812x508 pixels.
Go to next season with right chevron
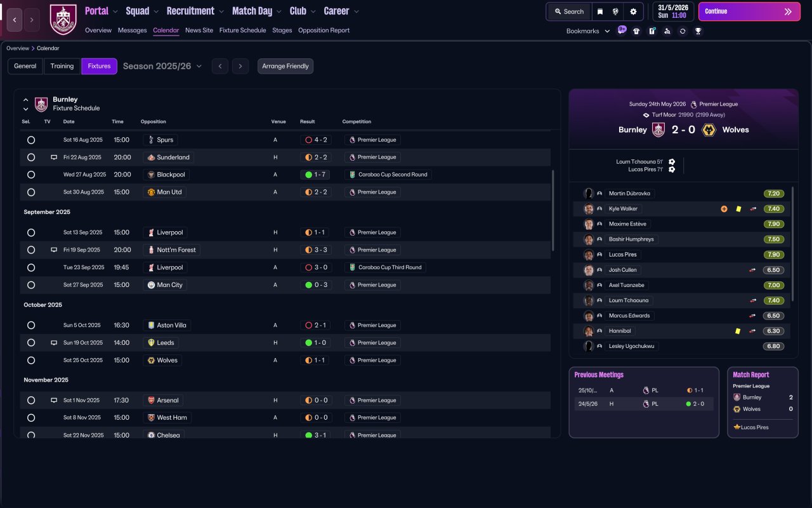tap(240, 66)
